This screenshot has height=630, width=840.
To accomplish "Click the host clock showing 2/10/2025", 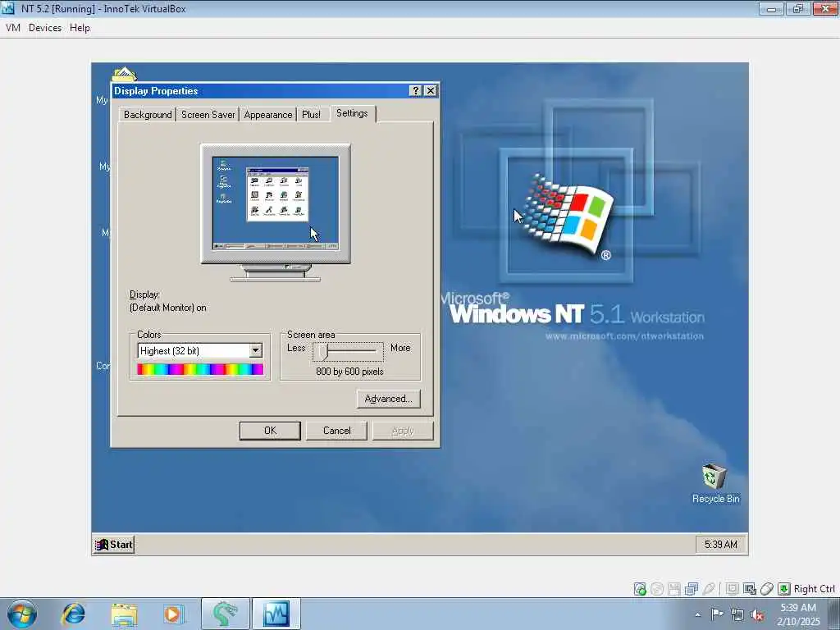I will click(x=798, y=614).
